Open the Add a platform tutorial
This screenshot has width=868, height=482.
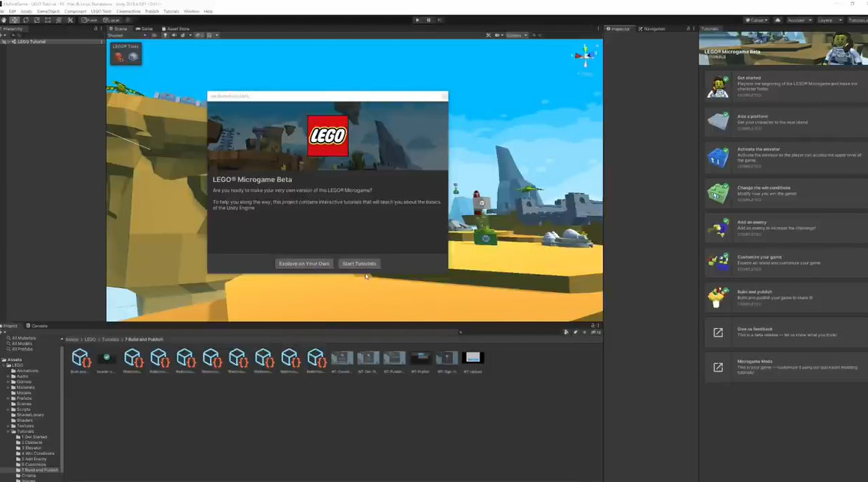[x=786, y=122]
